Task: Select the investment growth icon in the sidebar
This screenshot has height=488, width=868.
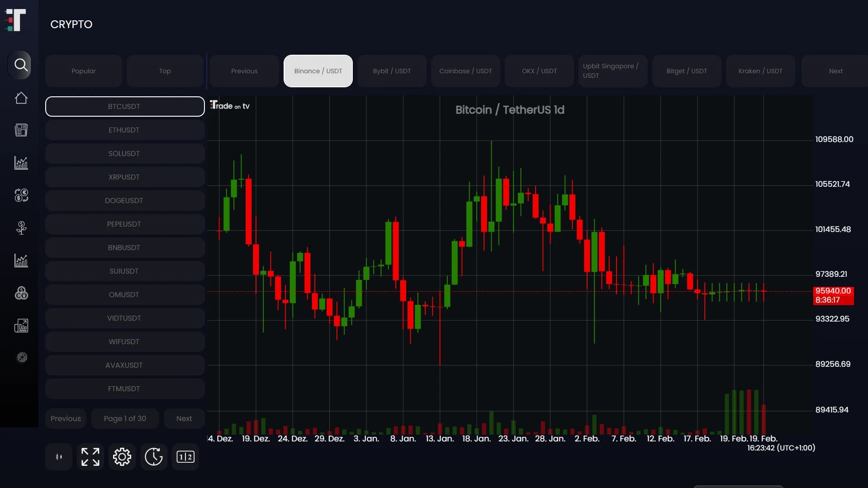Action: [21, 228]
